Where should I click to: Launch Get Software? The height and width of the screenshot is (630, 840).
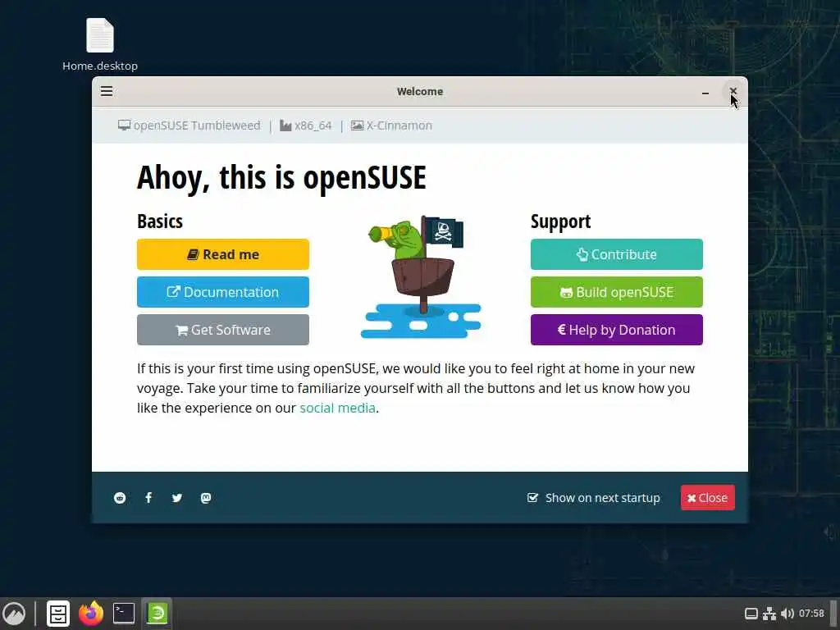coord(223,330)
